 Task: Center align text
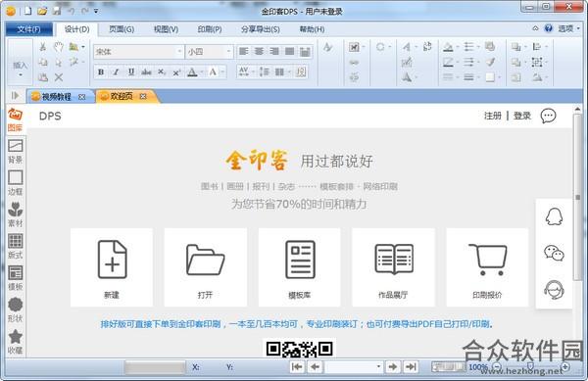click(259, 51)
